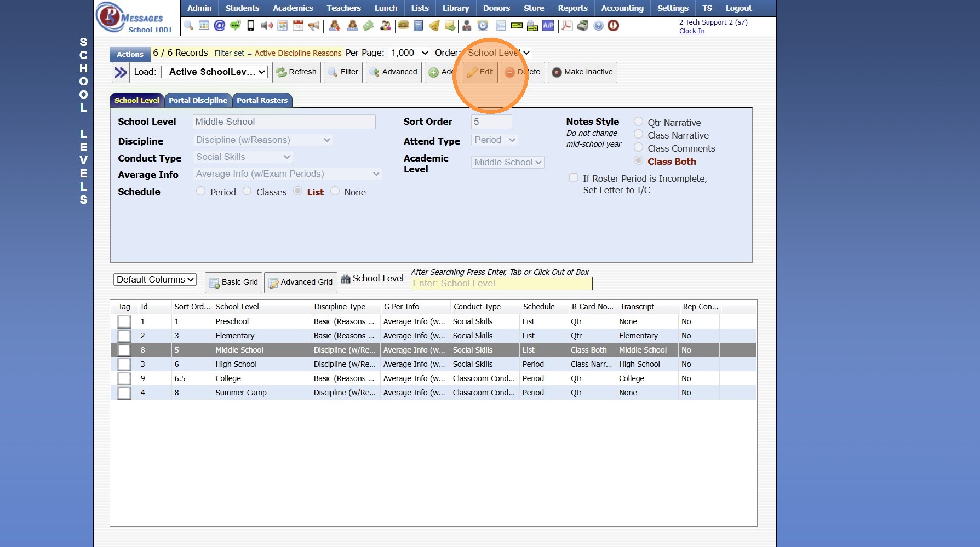
Task: Open the Default Columns dropdown
Action: [x=156, y=280]
